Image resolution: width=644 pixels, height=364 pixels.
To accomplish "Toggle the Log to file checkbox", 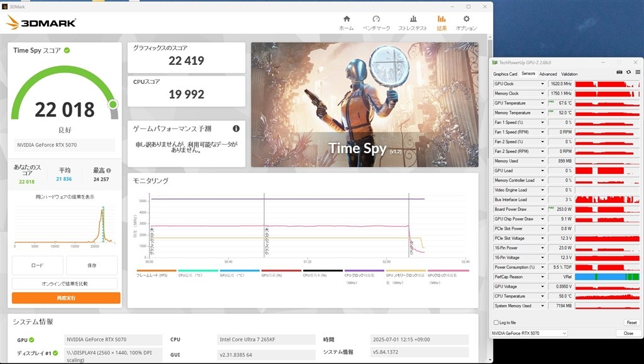I will tap(496, 322).
